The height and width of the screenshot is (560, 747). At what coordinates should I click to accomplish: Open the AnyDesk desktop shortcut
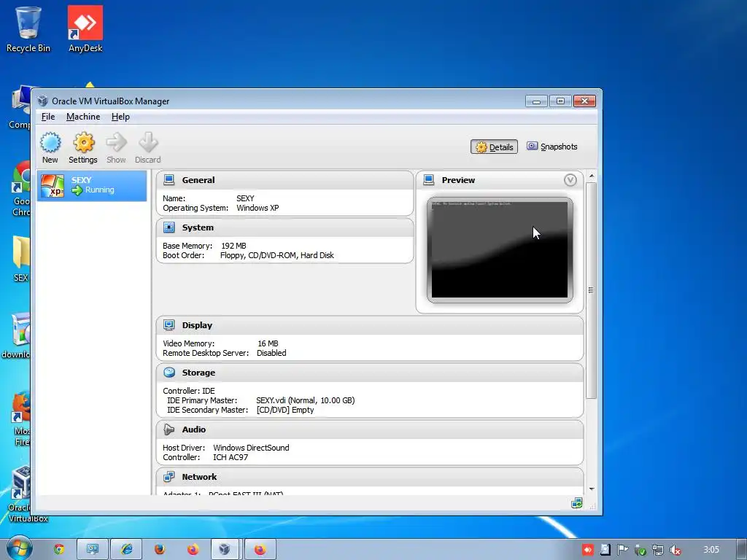pos(85,29)
